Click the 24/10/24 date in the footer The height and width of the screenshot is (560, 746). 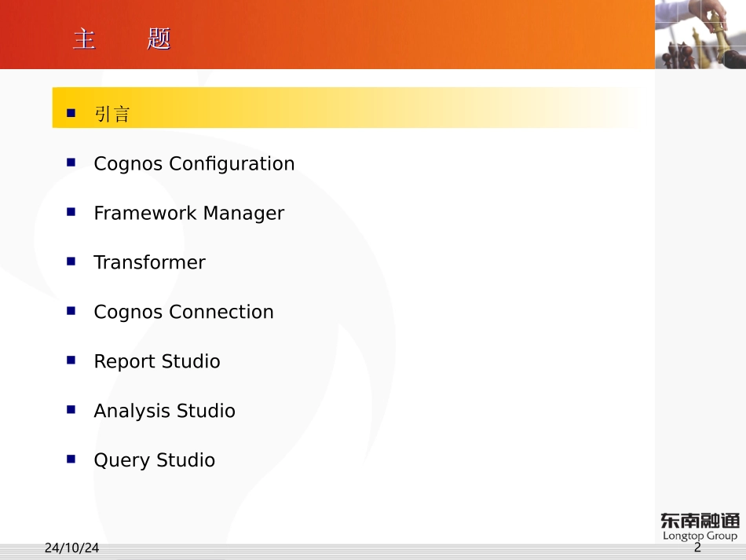[71, 548]
